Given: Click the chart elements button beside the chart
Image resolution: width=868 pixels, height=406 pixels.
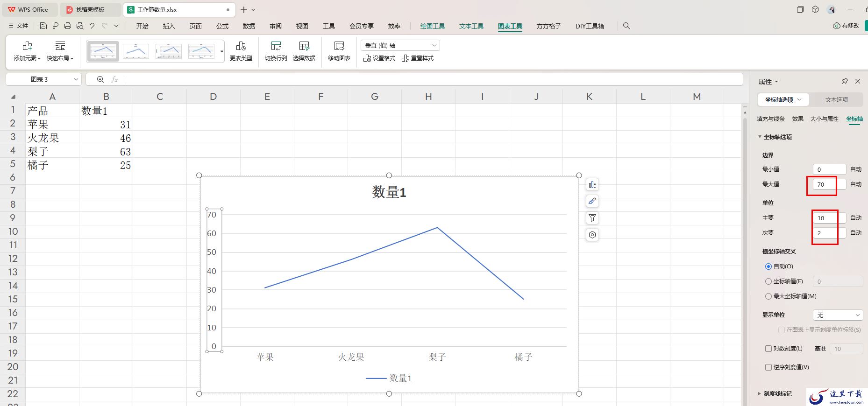Looking at the screenshot, I should [592, 185].
